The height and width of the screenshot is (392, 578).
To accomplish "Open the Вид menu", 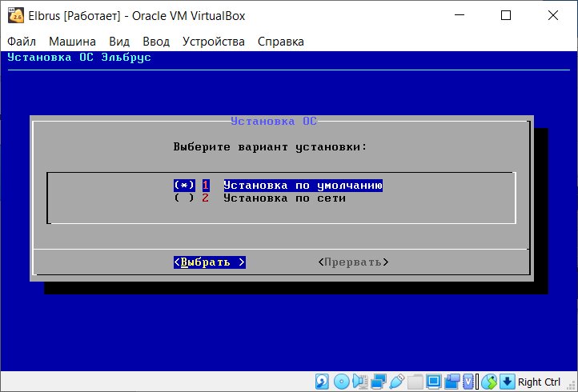I will tap(119, 42).
